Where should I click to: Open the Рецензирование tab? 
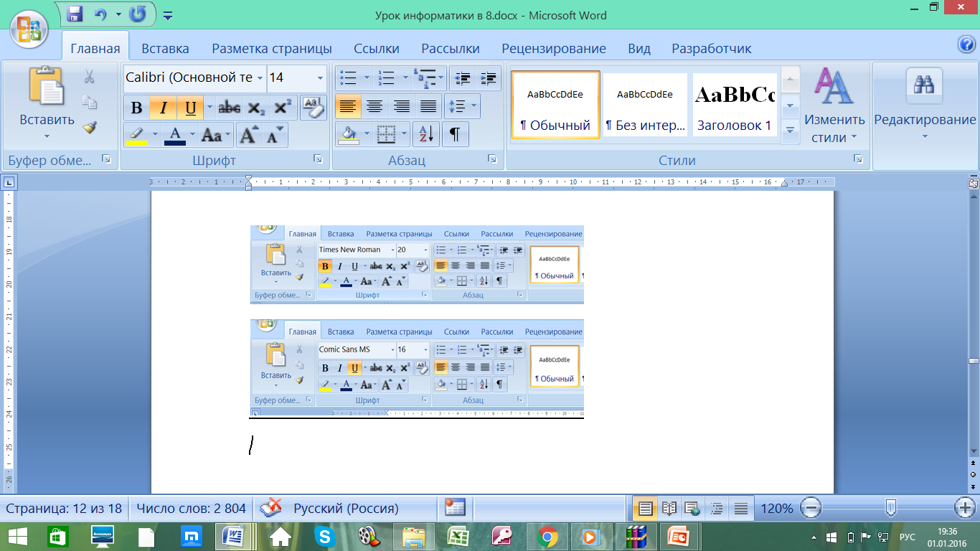554,49
